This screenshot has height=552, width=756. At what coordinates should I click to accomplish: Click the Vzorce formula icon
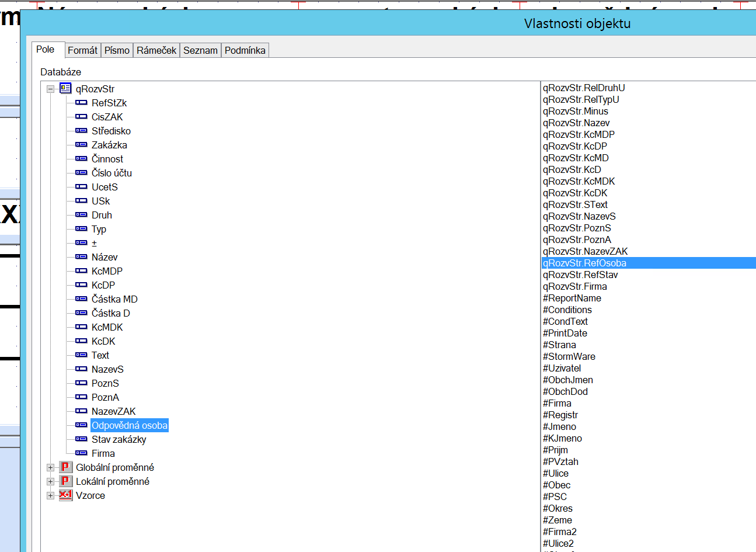coord(65,495)
